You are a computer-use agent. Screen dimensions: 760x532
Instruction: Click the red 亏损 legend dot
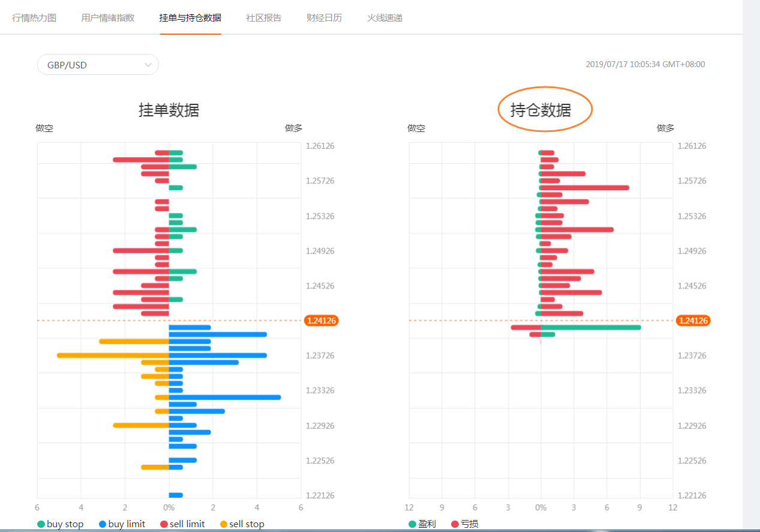[x=455, y=524]
